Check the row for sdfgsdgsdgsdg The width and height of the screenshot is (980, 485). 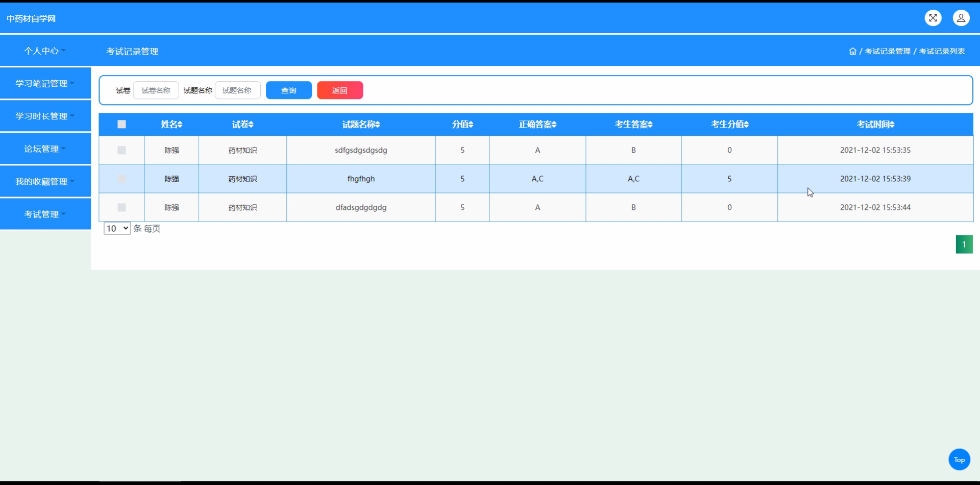(x=121, y=150)
